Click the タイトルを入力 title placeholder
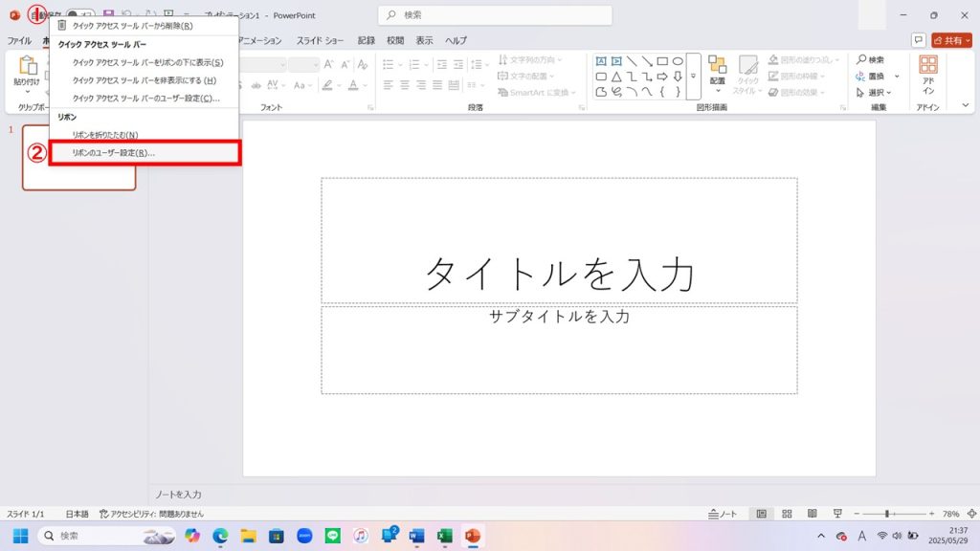 coord(559,273)
